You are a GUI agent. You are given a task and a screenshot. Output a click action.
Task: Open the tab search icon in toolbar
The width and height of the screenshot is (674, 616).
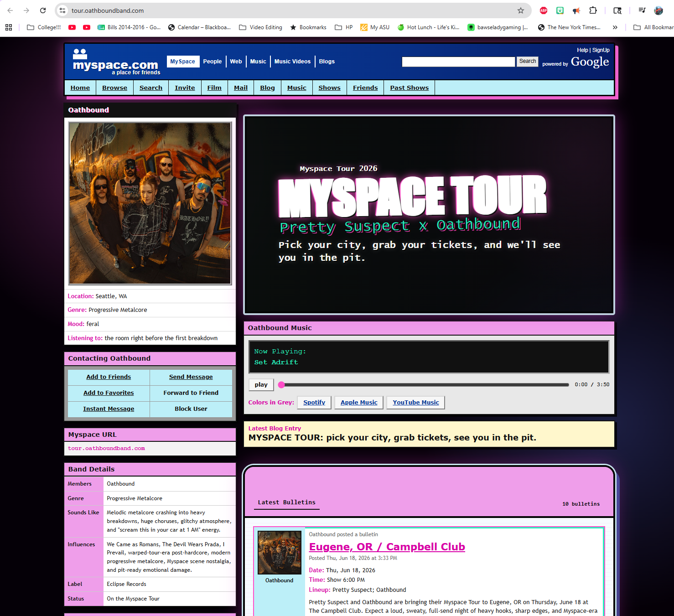tap(617, 10)
